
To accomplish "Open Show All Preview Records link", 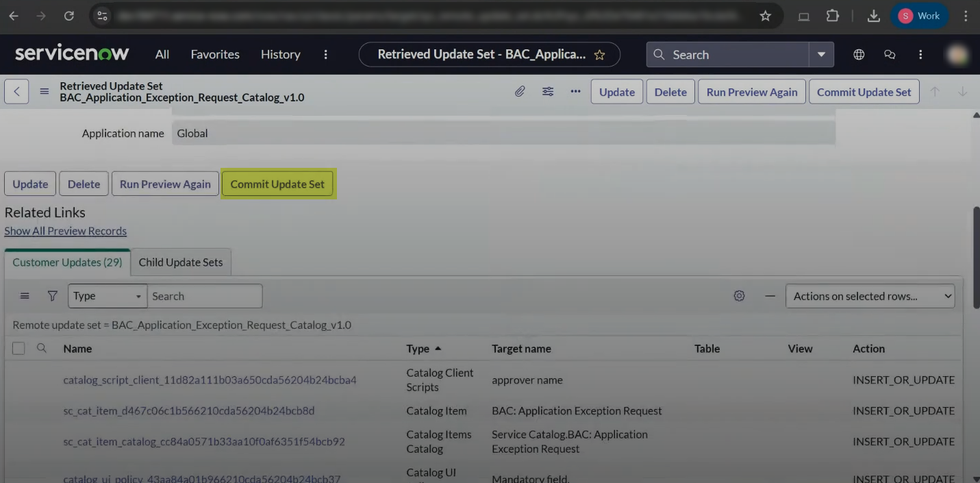I will (66, 231).
